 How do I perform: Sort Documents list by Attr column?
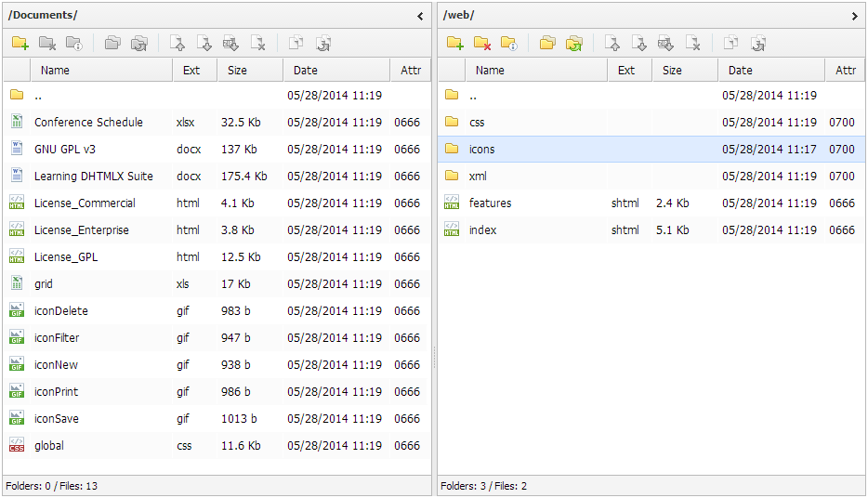click(x=410, y=71)
